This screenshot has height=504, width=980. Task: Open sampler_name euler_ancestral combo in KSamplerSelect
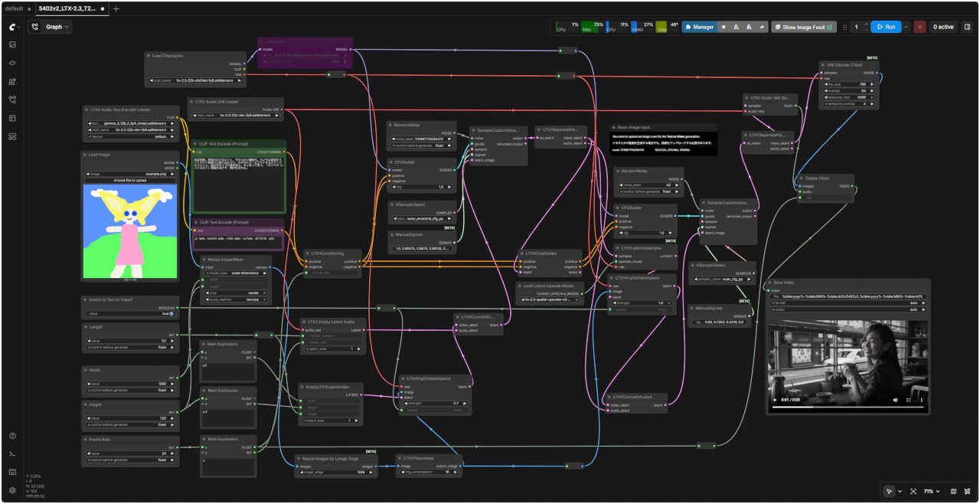423,218
